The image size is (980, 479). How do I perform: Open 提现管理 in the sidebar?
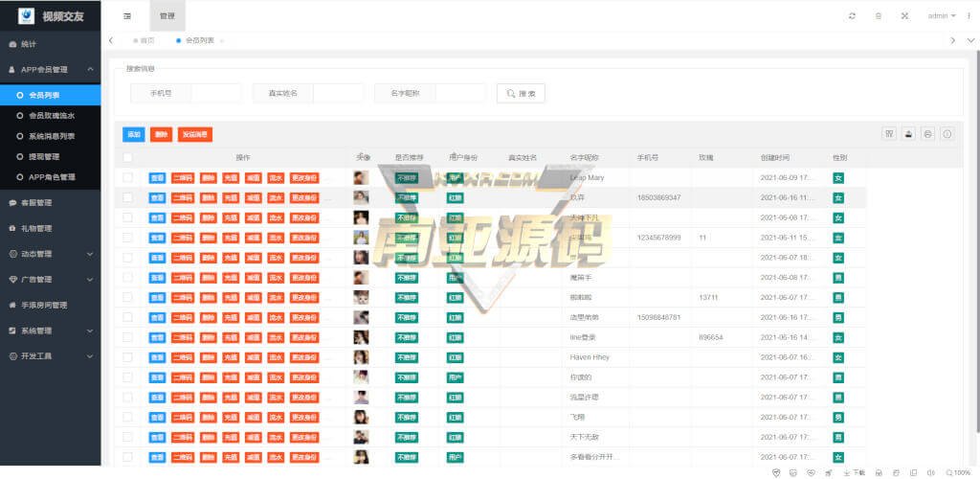45,156
